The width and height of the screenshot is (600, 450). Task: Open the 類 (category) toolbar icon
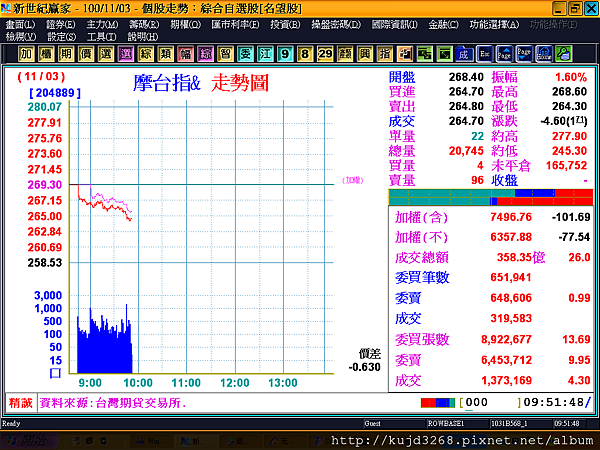click(165, 54)
